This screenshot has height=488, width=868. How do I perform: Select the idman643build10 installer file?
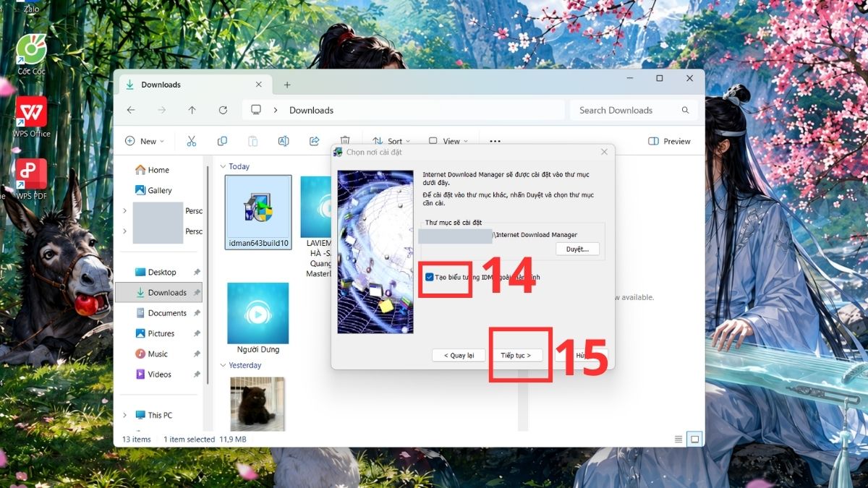click(x=258, y=213)
